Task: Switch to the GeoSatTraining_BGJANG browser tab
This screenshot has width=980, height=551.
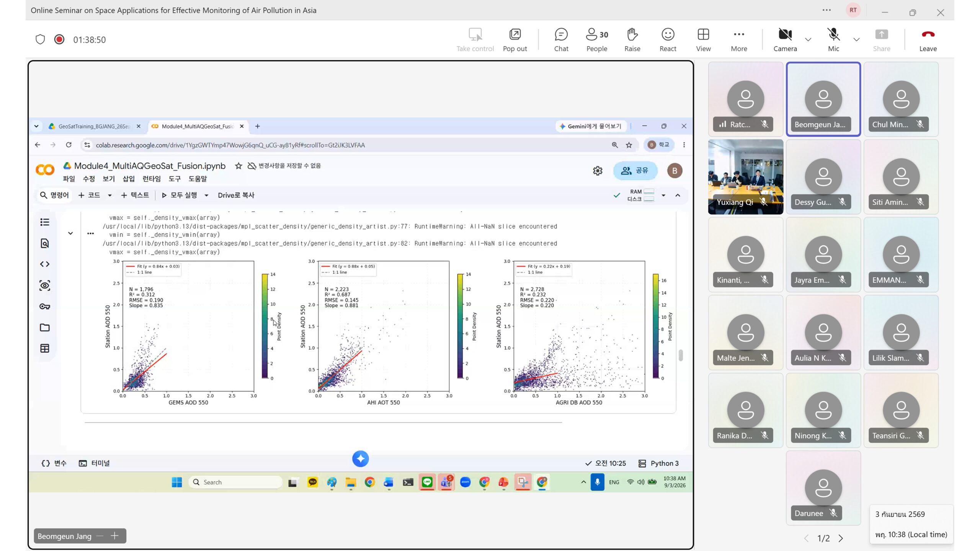Action: pyautogui.click(x=94, y=126)
